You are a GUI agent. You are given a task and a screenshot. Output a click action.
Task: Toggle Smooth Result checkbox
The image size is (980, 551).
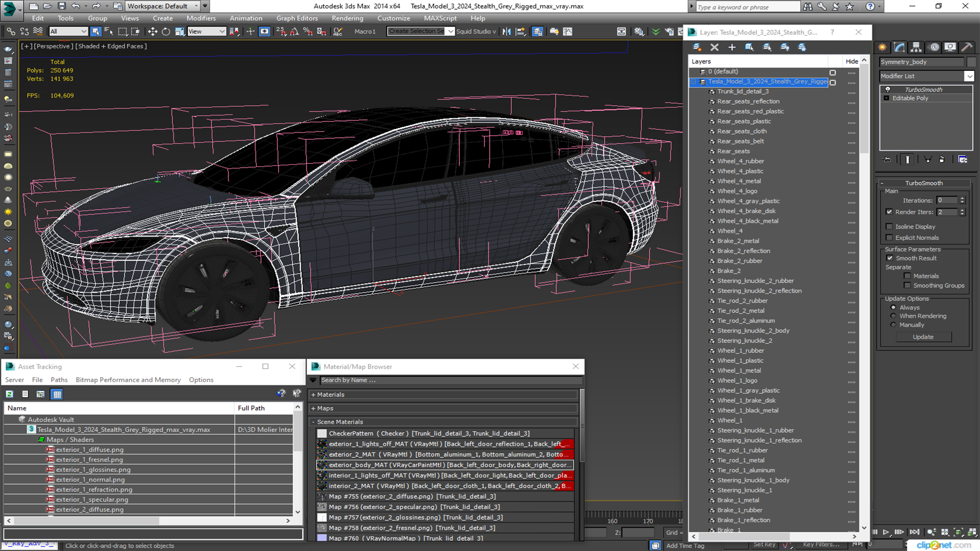coord(890,258)
